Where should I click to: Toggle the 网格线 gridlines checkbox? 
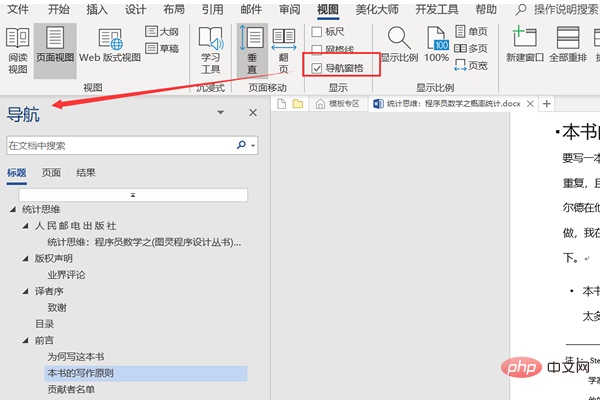(317, 50)
